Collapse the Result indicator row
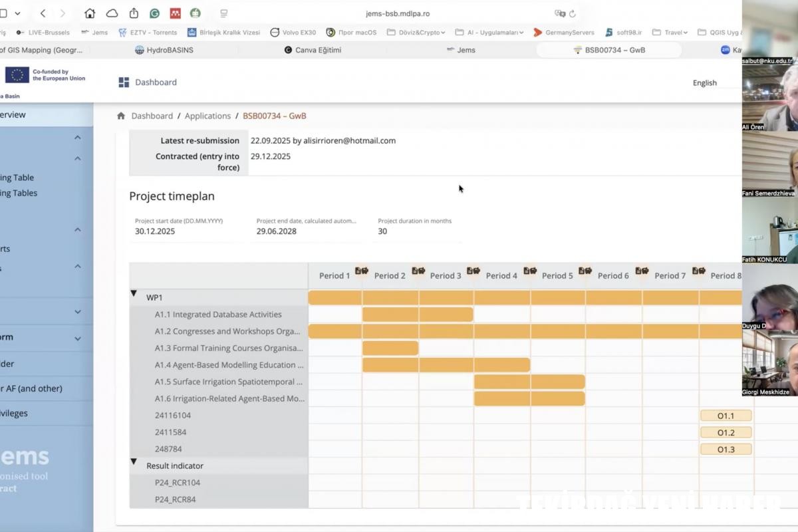 tap(134, 462)
